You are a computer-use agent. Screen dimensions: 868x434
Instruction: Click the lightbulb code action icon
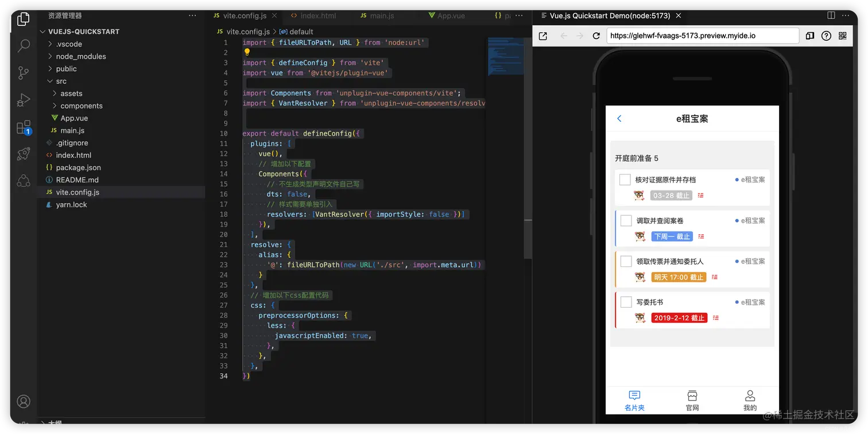247,52
